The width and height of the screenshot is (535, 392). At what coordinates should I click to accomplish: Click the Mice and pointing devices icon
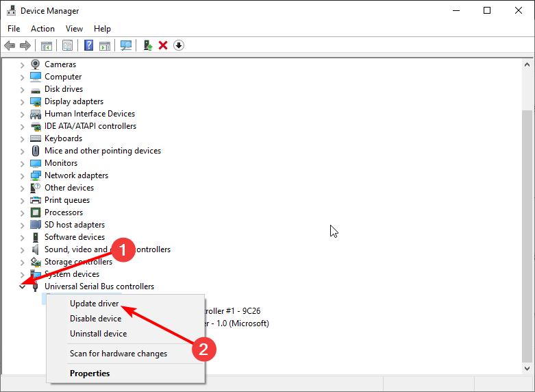pos(36,151)
